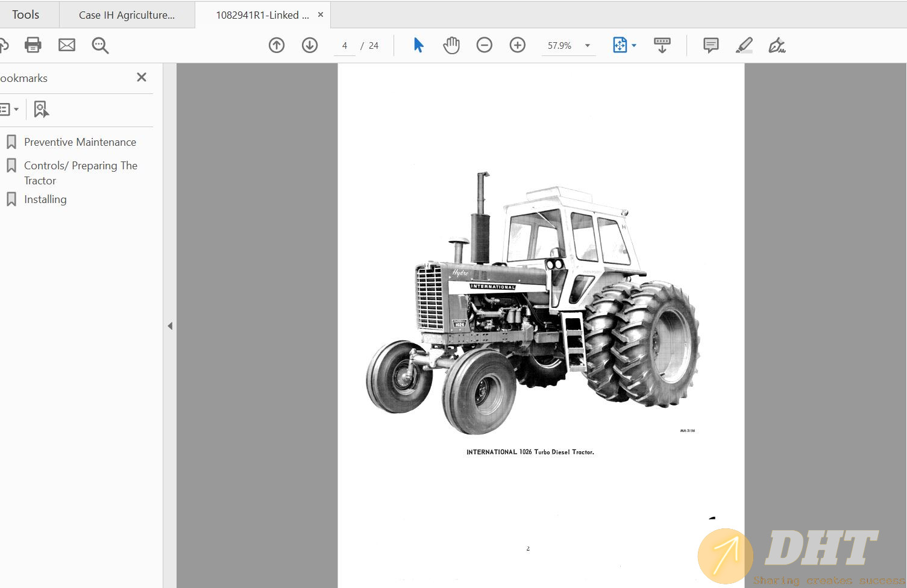Zoom in with plus button
The height and width of the screenshot is (588, 907).
pyautogui.click(x=518, y=45)
